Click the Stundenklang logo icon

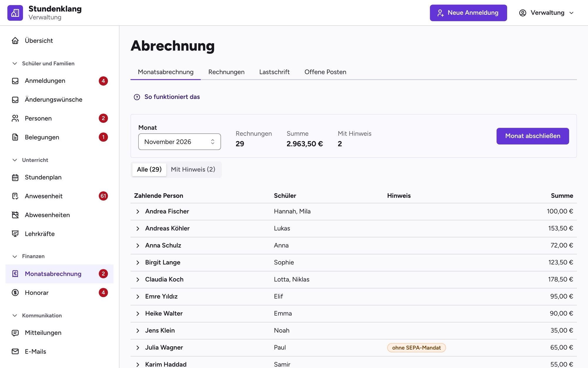[15, 13]
